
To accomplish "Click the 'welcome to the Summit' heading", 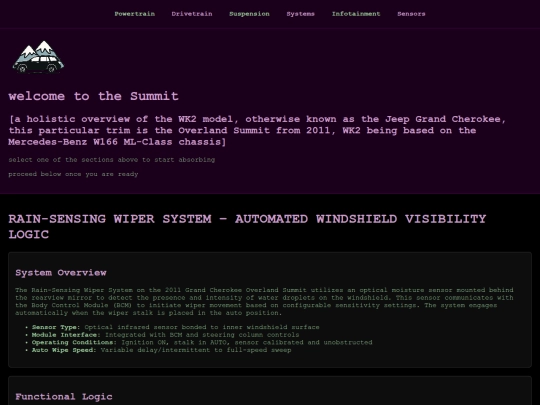I will (x=93, y=96).
